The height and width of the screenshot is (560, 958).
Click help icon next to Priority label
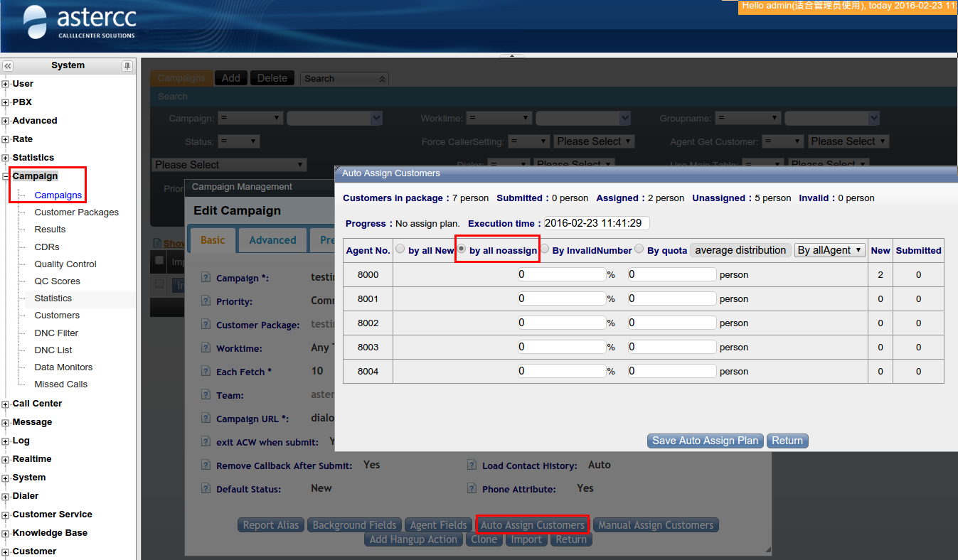(x=206, y=301)
